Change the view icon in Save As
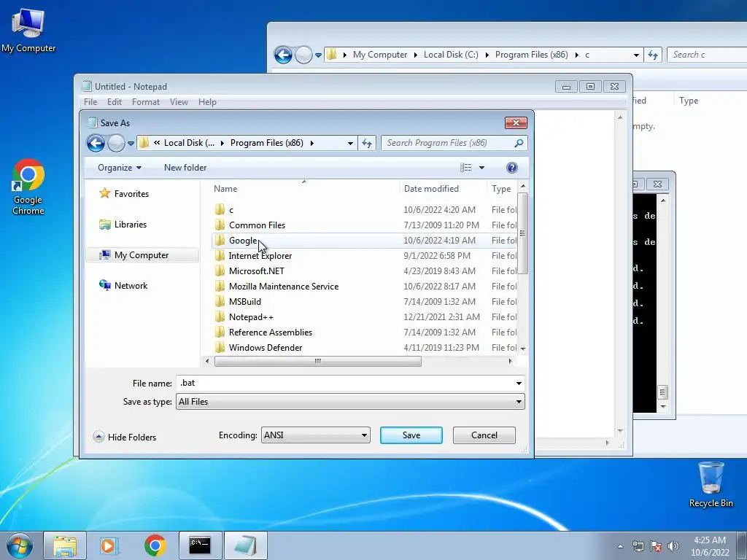747x560 pixels. point(466,168)
